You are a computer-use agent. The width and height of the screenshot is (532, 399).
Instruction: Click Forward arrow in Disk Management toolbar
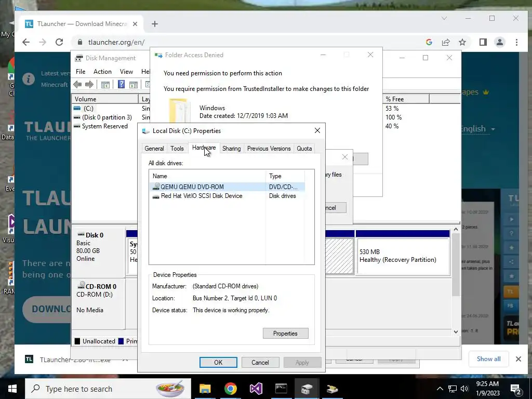pos(89,85)
